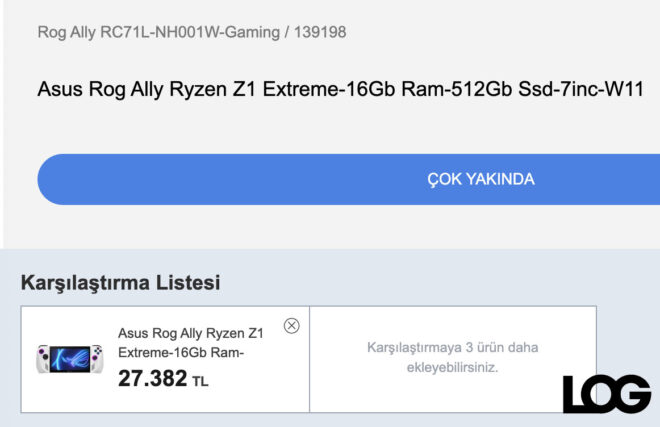Click the 27.382 TL price

(x=153, y=380)
